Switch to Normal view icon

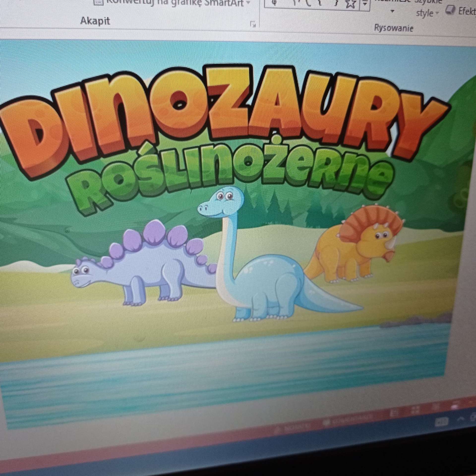point(394,413)
